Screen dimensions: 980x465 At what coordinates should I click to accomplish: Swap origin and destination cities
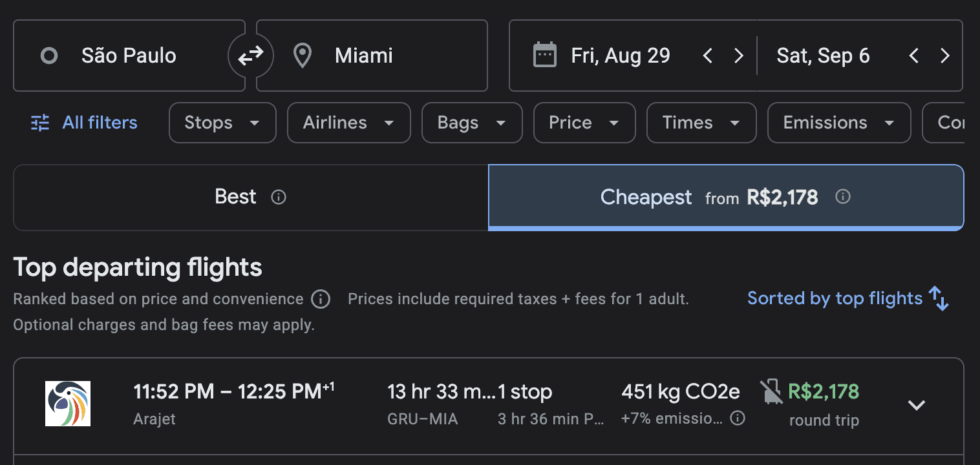click(x=251, y=56)
